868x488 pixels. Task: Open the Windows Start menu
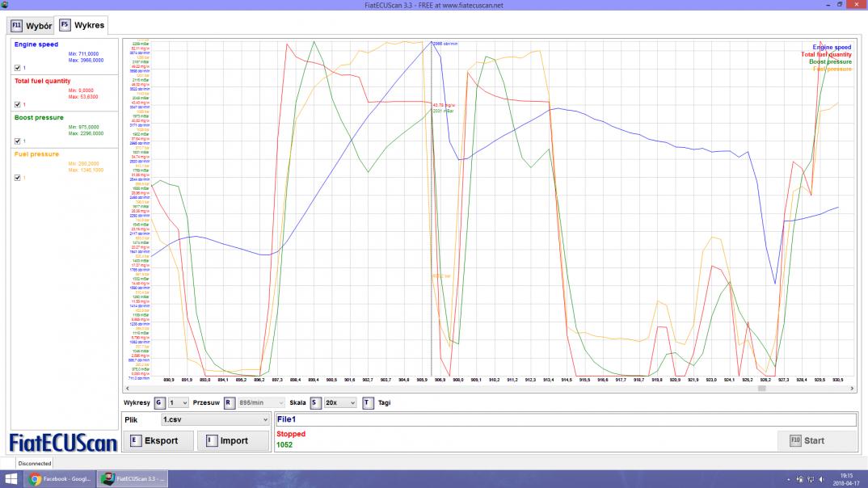[11, 478]
